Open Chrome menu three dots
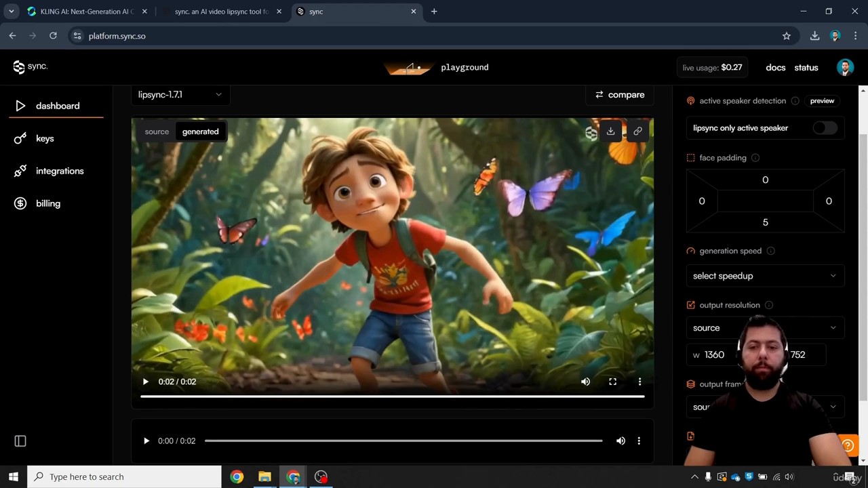Viewport: 868px width, 488px height. pos(855,36)
